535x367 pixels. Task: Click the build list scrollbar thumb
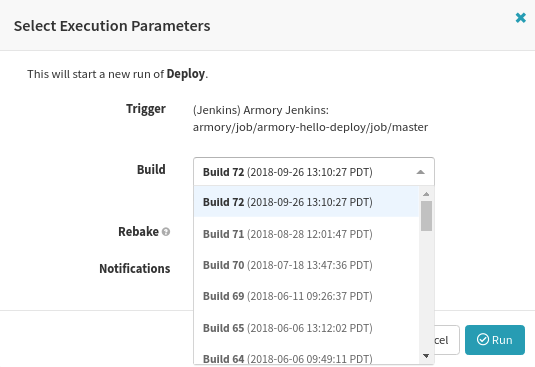click(426, 216)
